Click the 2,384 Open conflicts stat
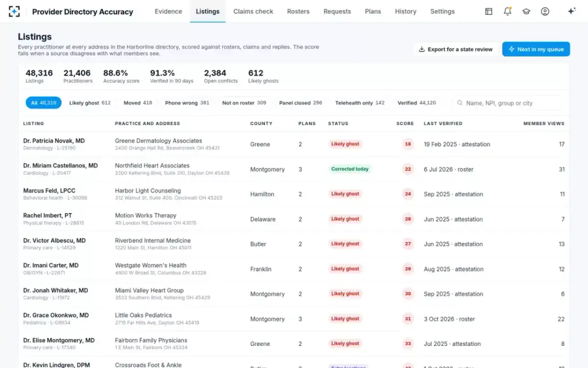The image size is (588, 368). coord(221,76)
